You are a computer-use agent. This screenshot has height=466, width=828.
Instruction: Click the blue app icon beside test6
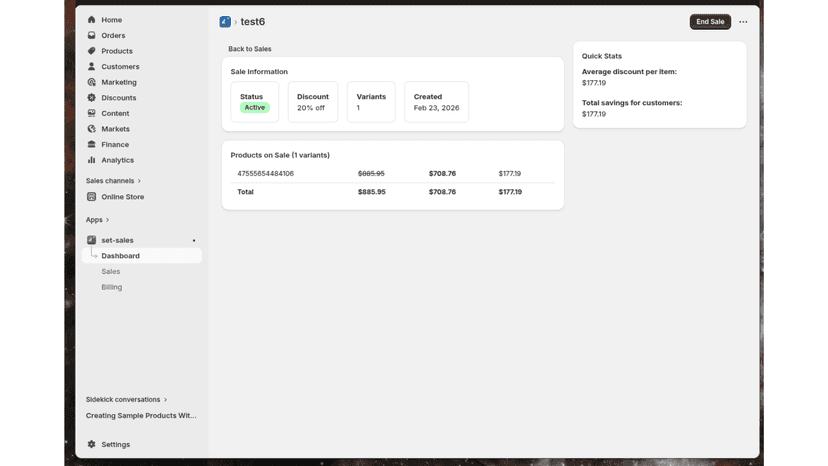pyautogui.click(x=225, y=22)
